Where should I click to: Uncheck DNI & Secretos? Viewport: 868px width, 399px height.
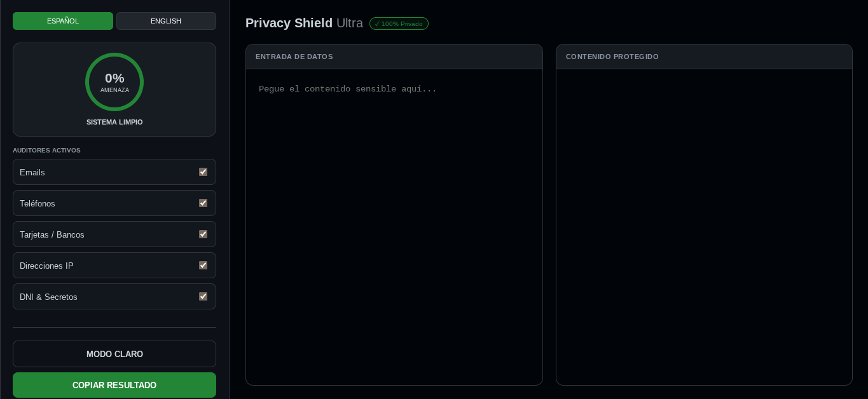(x=203, y=296)
